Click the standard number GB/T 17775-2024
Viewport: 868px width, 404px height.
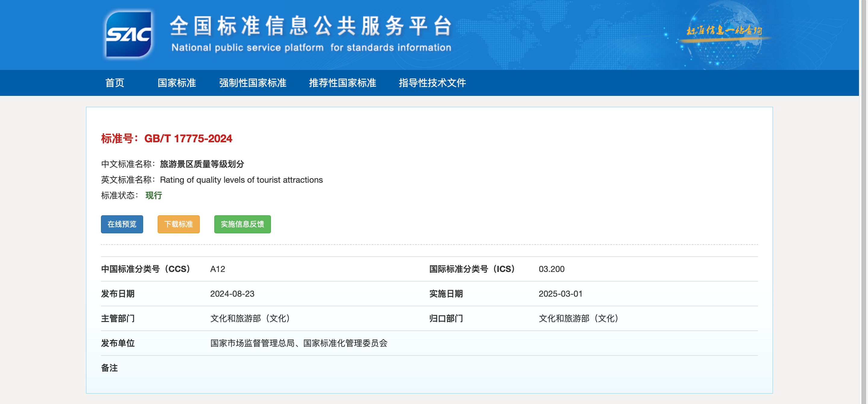click(188, 138)
